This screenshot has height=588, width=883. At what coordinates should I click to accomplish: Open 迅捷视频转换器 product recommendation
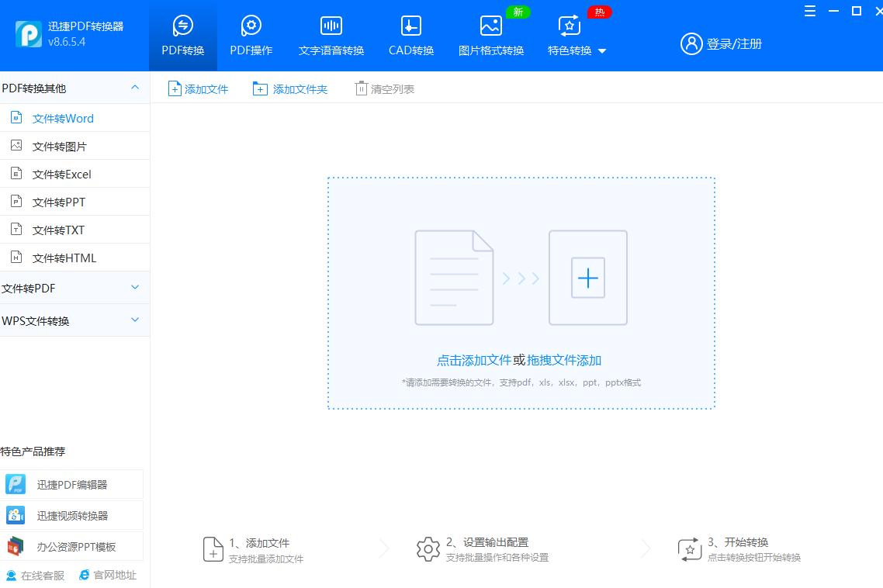(x=71, y=515)
